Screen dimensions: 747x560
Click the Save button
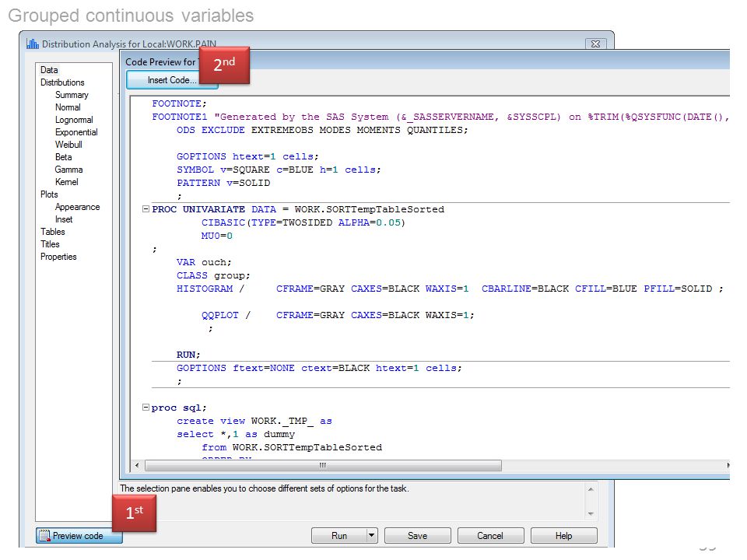tap(417, 536)
